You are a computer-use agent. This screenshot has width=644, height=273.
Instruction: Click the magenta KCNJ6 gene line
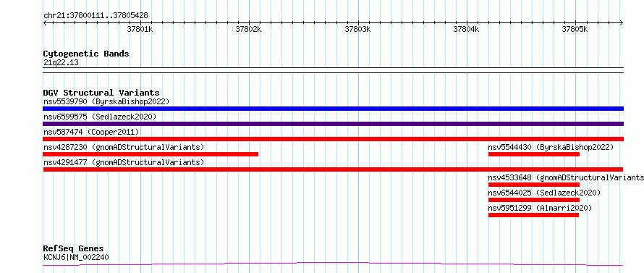333,264
